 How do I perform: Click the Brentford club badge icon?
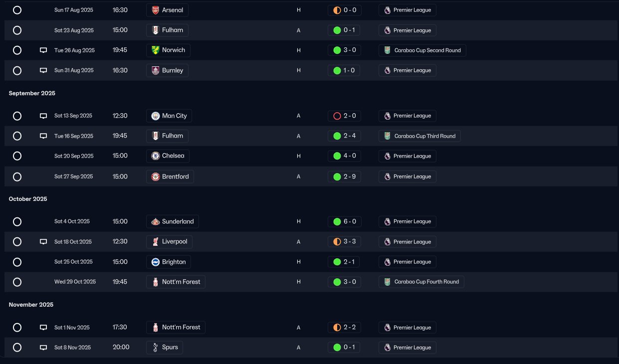(156, 177)
